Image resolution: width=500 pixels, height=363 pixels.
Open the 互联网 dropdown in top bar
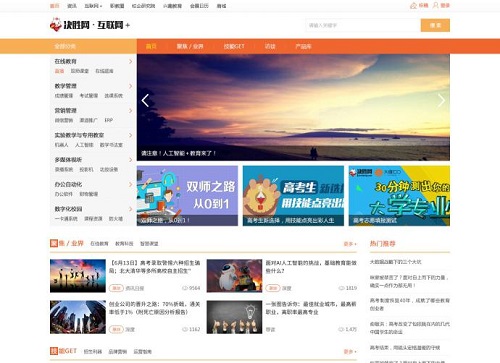click(93, 6)
